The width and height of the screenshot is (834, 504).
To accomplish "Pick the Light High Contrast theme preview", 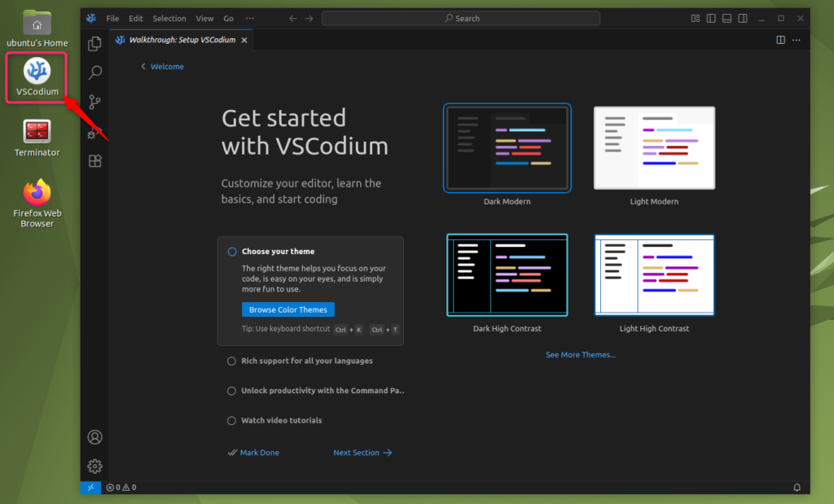I will (x=654, y=276).
